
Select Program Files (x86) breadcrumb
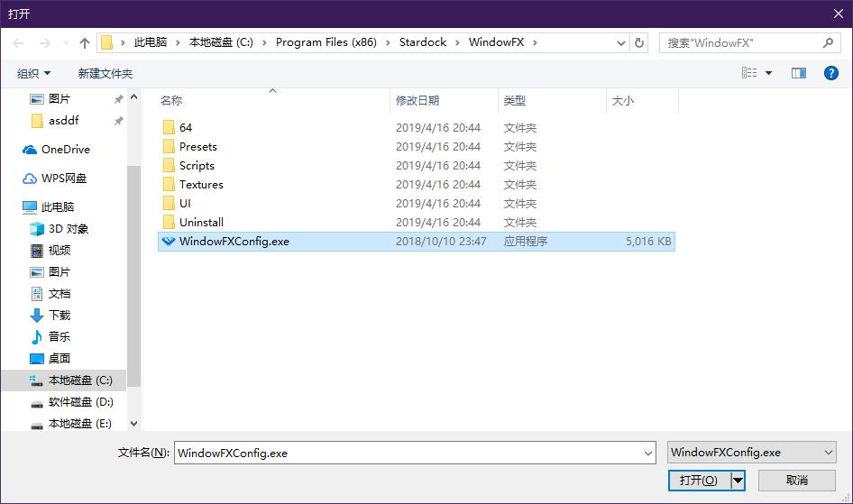tap(326, 42)
